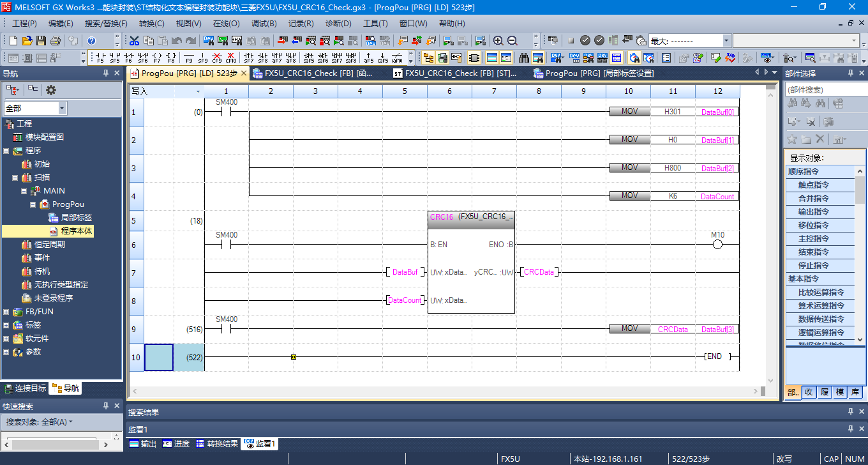Viewport: 868px width, 465px height.
Task: Select 模块配置图 in the project tree
Action: pyautogui.click(x=44, y=137)
